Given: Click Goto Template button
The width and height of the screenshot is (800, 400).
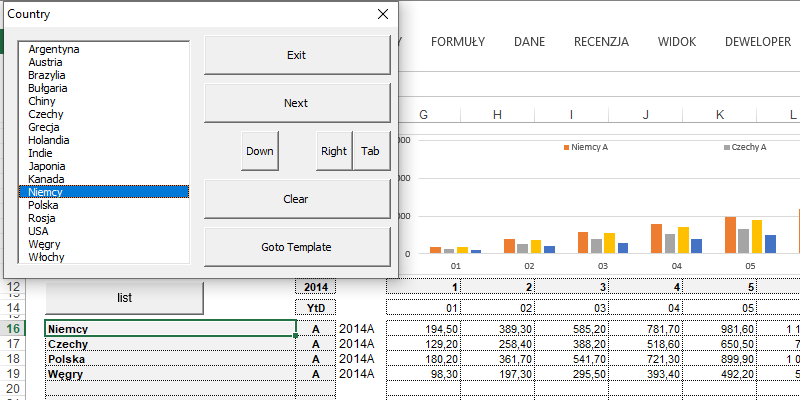Looking at the screenshot, I should 296,247.
